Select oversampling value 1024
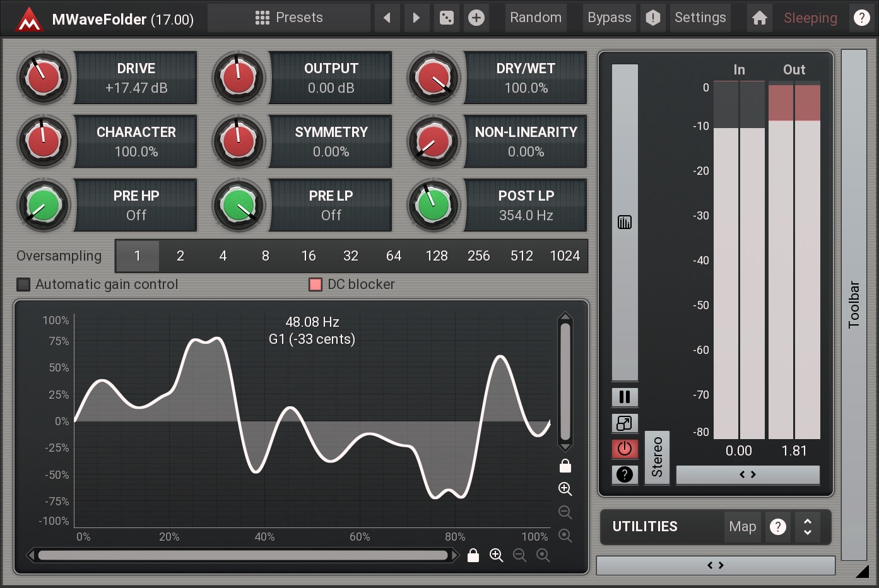 [564, 256]
